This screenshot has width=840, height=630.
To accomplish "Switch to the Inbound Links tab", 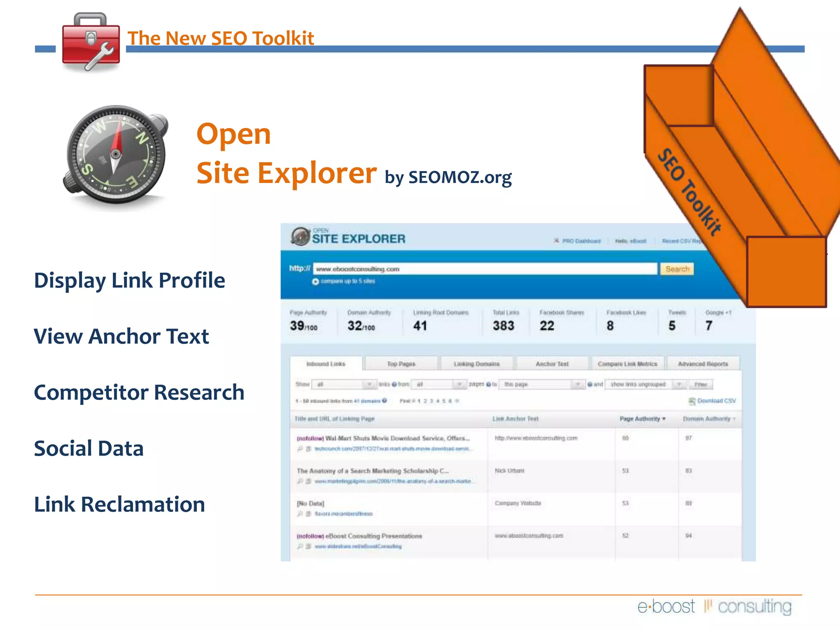I will (326, 364).
